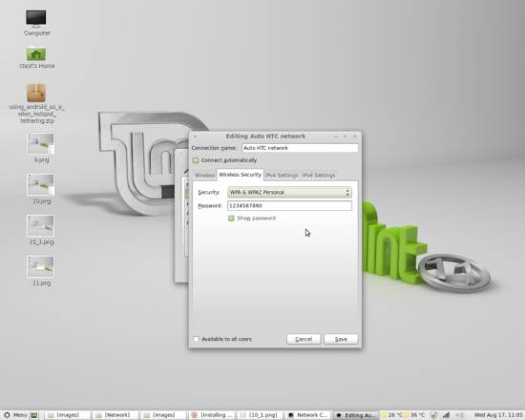Open the Computer desktop icon
This screenshot has height=420, width=525.
(36, 22)
